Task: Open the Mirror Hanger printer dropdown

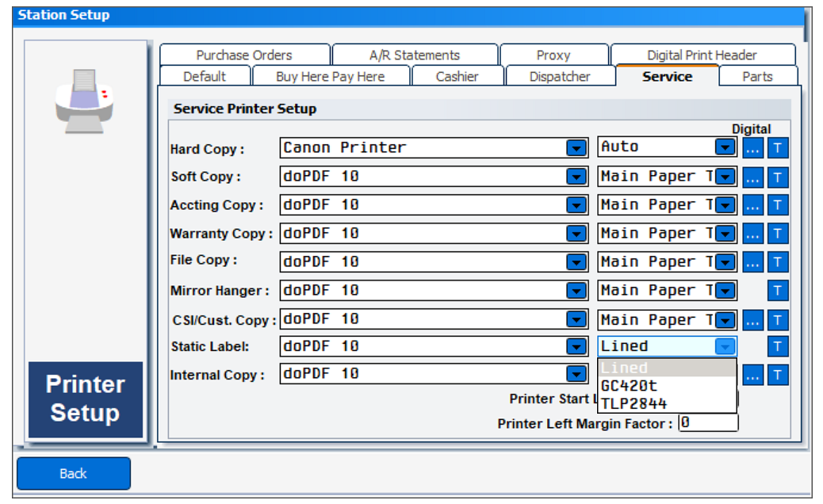Action: (x=576, y=291)
